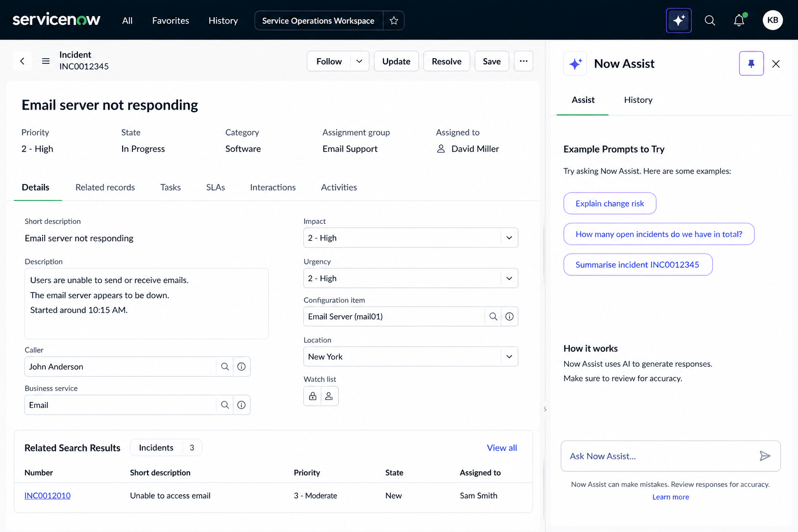View Business service Email info icon
Screen dimensions: 798x532
tap(242, 405)
